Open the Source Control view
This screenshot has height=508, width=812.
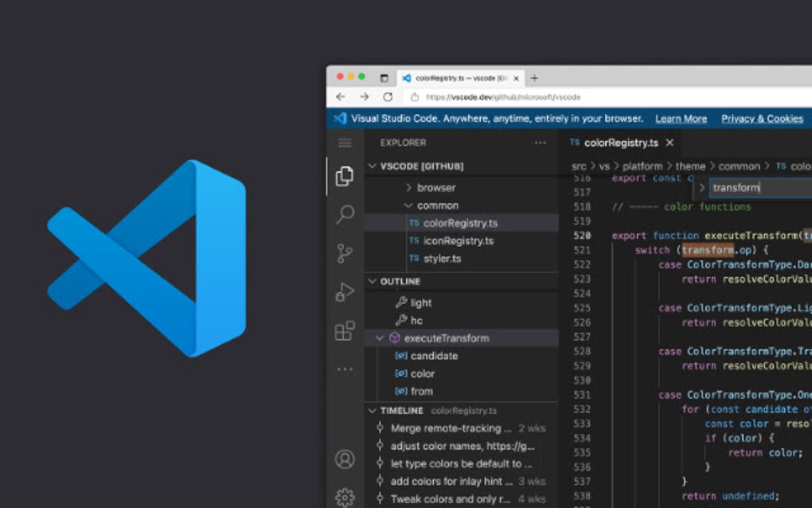(x=345, y=253)
